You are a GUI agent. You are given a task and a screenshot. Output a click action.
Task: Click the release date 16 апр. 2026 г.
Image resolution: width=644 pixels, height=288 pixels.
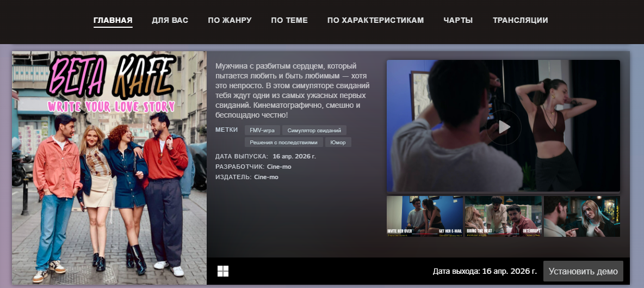(x=294, y=157)
